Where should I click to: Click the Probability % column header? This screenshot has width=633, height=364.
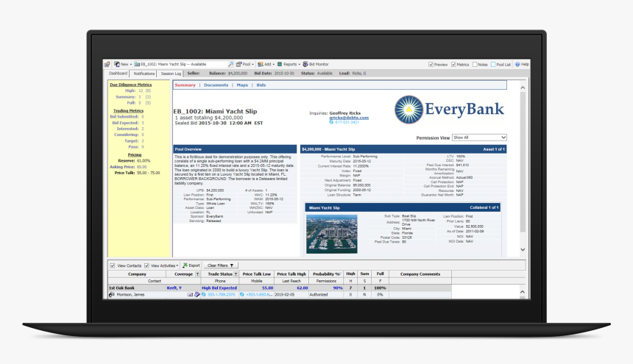pyautogui.click(x=326, y=274)
